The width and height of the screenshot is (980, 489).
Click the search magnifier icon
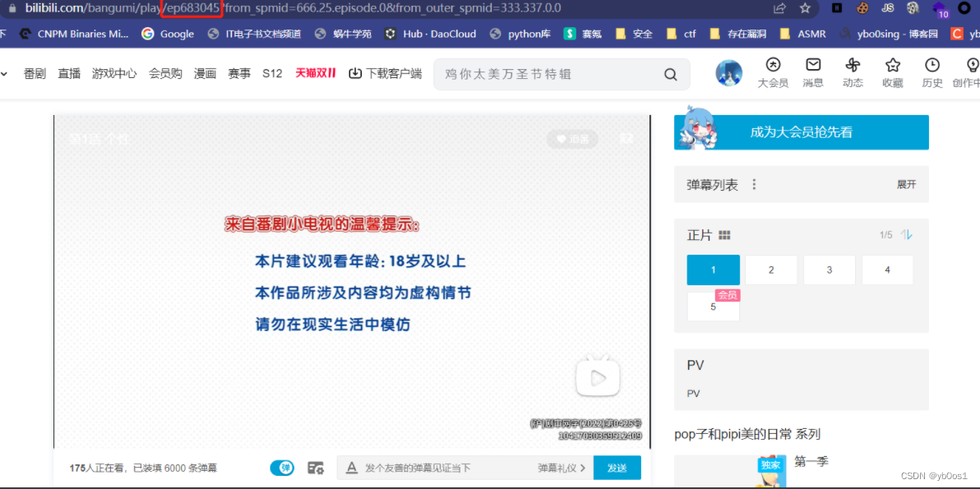point(671,75)
